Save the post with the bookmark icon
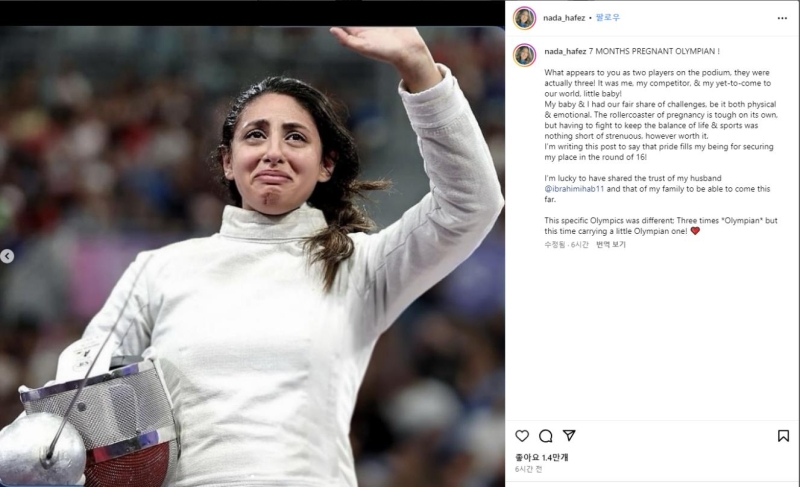The width and height of the screenshot is (800, 487). tap(783, 435)
